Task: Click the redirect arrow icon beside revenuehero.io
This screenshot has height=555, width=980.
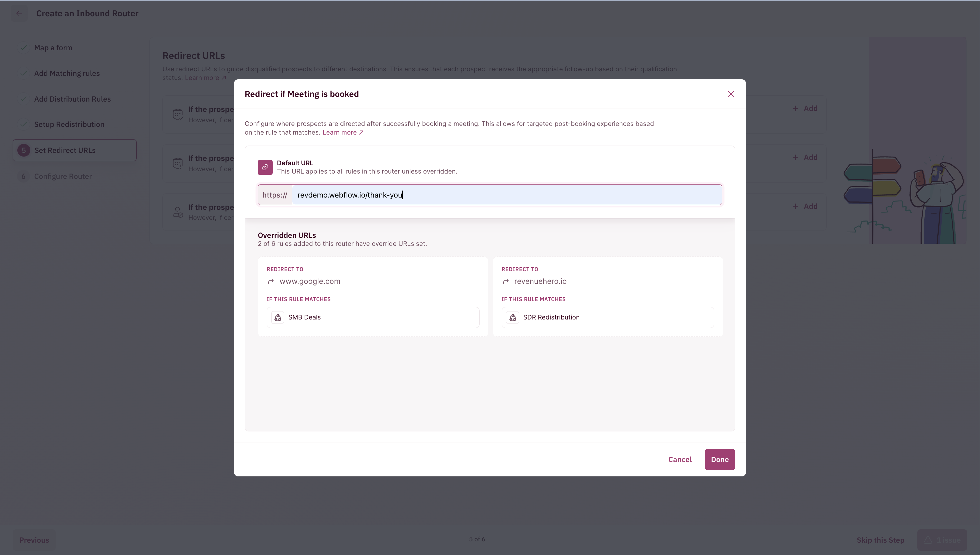Action: pyautogui.click(x=506, y=281)
